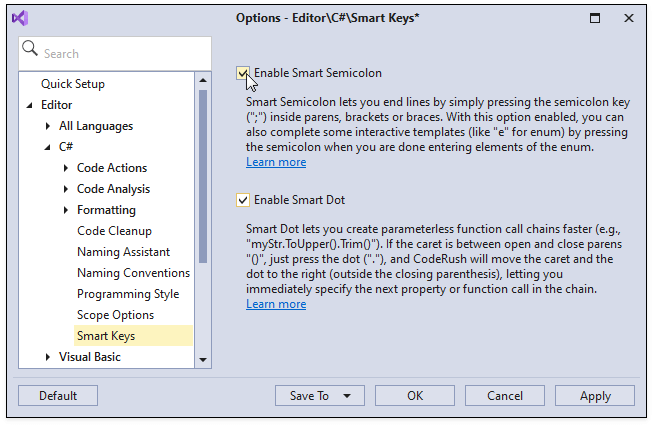Maximize the Options dialog window
This screenshot has height=426, width=653.
[595, 18]
